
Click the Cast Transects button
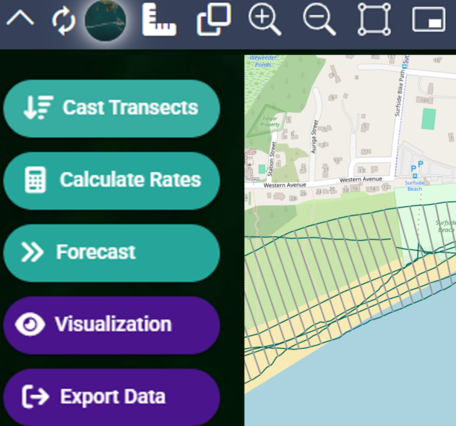click(112, 108)
